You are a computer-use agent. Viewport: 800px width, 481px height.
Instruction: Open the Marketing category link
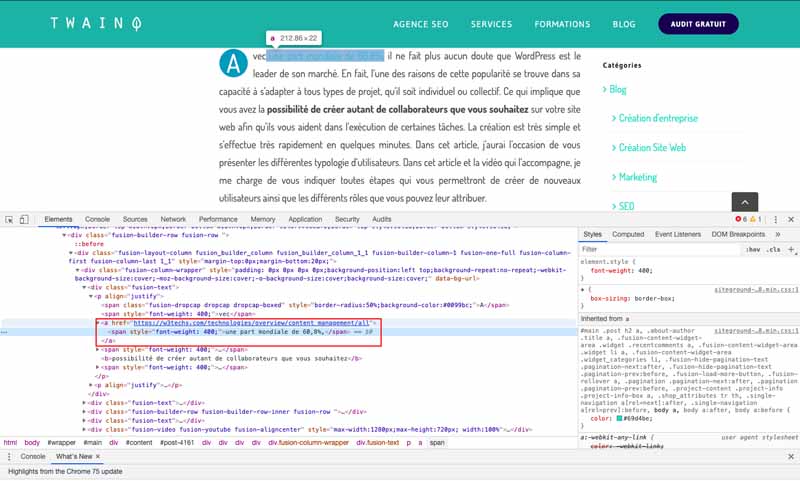[x=638, y=177]
